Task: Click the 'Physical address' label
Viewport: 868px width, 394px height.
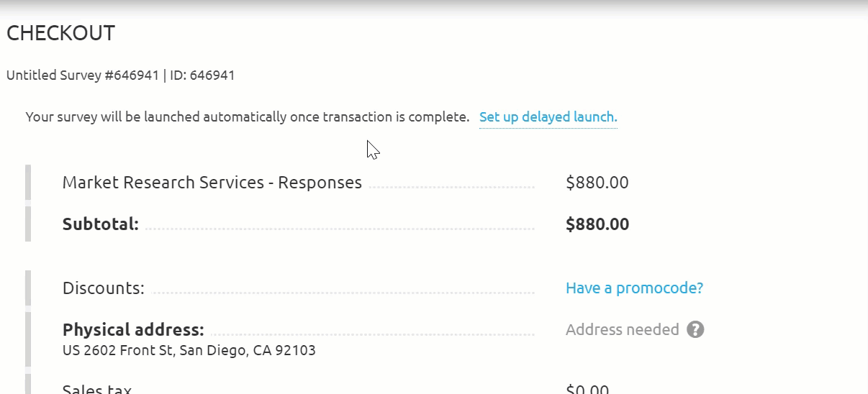Action: click(133, 330)
